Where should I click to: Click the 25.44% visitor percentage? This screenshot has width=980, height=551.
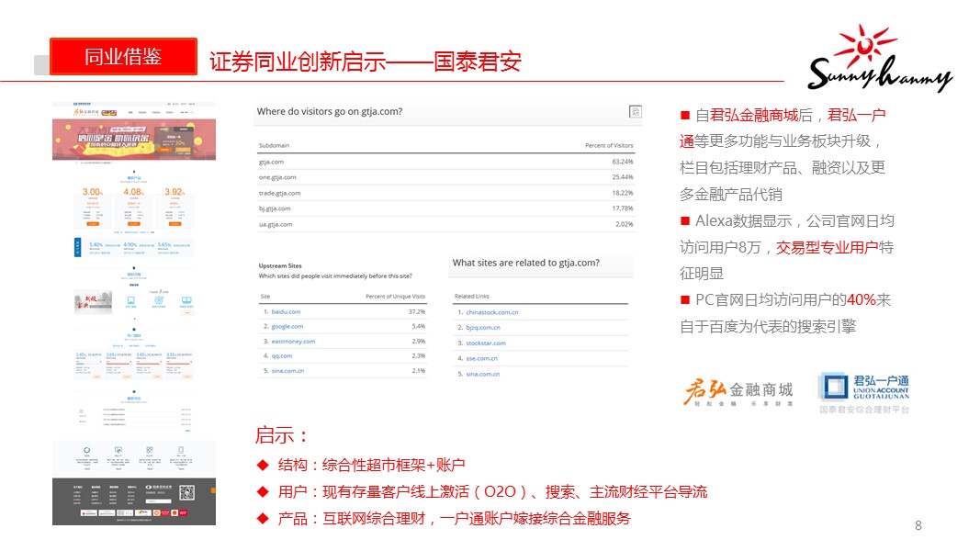623,177
